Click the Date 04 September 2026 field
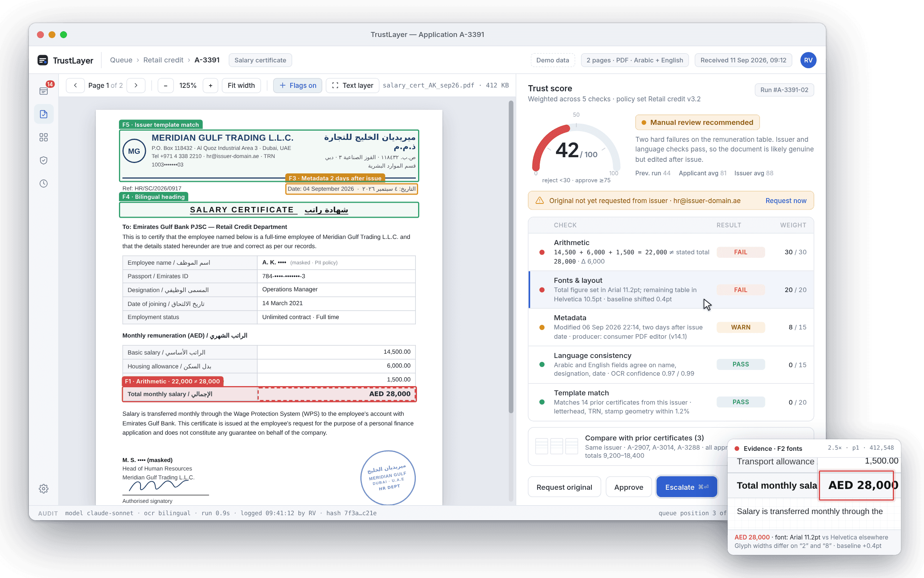 point(352,189)
